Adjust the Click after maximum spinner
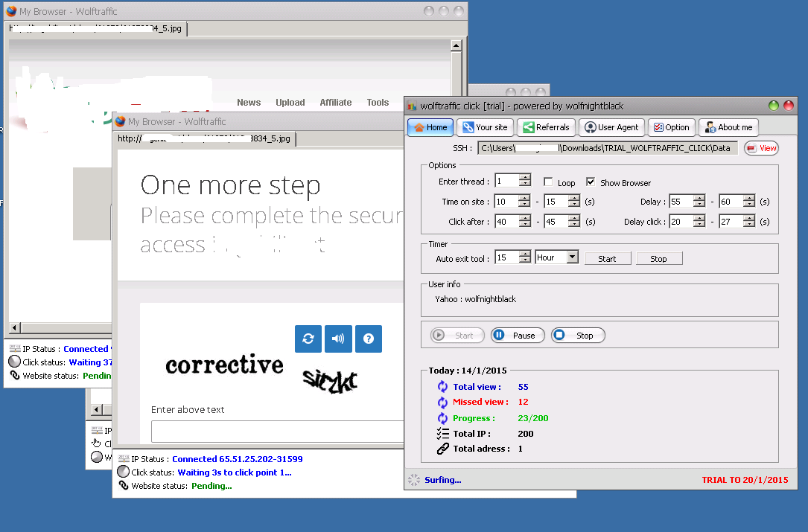 (574, 222)
